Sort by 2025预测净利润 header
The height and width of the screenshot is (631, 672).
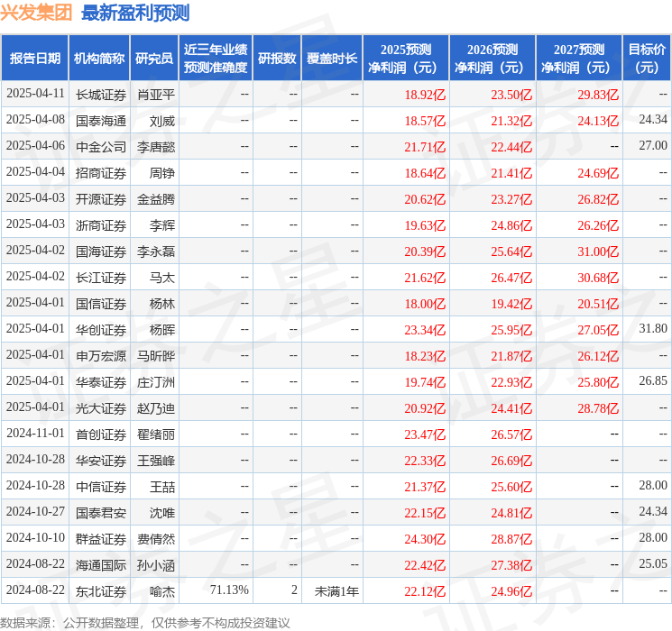click(405, 59)
